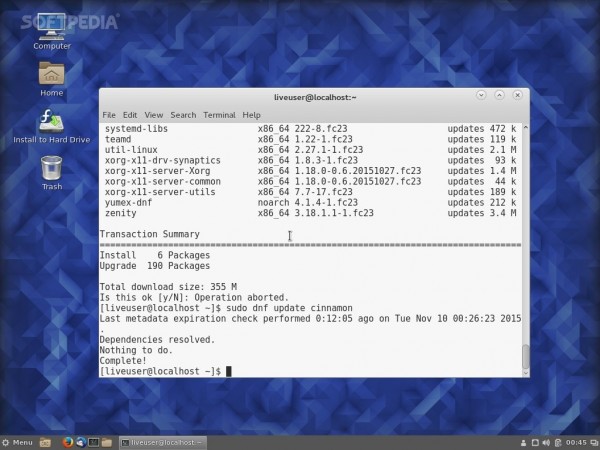The image size is (600, 450).
Task: Click 'util-linux' package name
Action: (x=131, y=150)
